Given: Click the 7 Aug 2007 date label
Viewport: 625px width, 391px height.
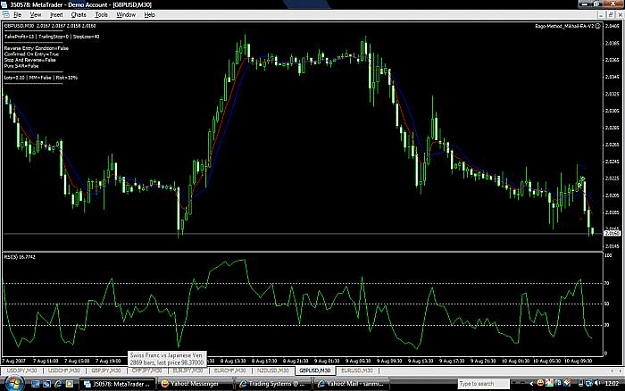Looking at the screenshot, I should click(14, 361).
